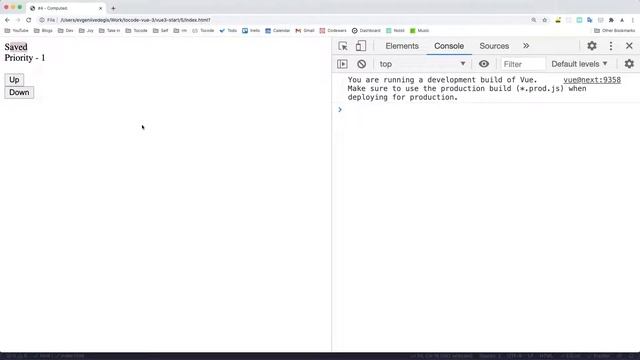This screenshot has height=360, width=640.
Task: Clear the console
Action: 361,64
